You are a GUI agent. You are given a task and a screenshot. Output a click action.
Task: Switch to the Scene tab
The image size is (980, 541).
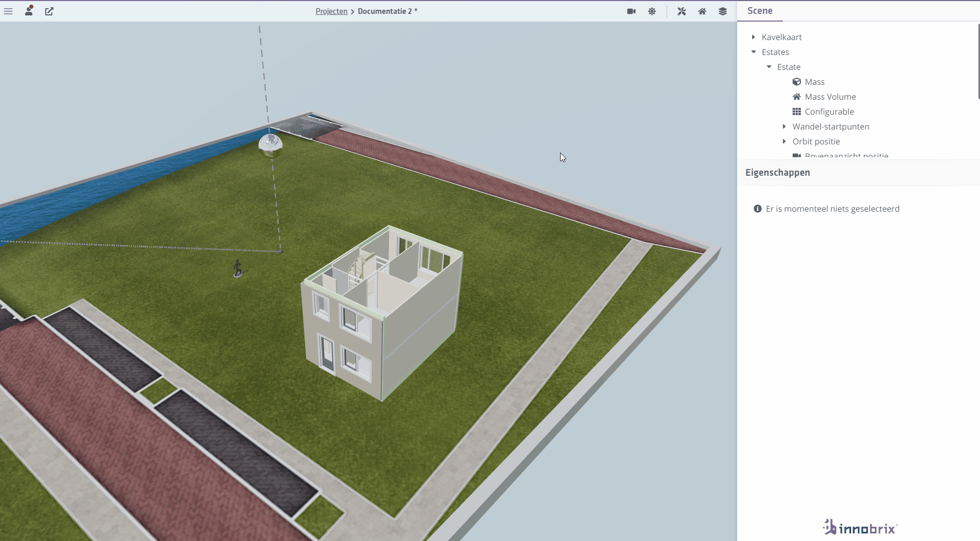[760, 10]
